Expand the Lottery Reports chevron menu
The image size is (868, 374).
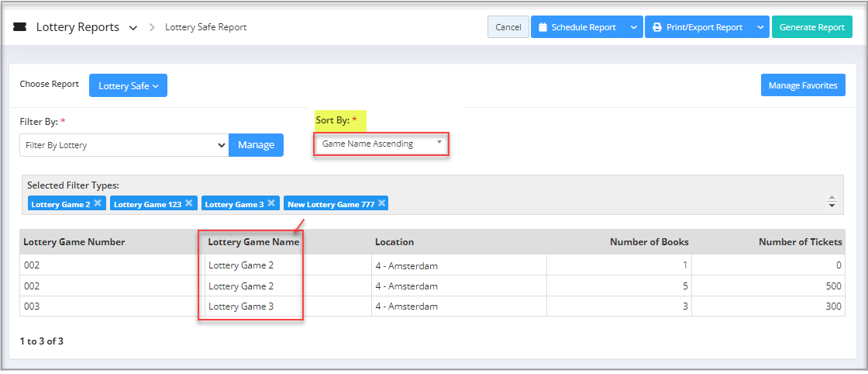pos(133,28)
